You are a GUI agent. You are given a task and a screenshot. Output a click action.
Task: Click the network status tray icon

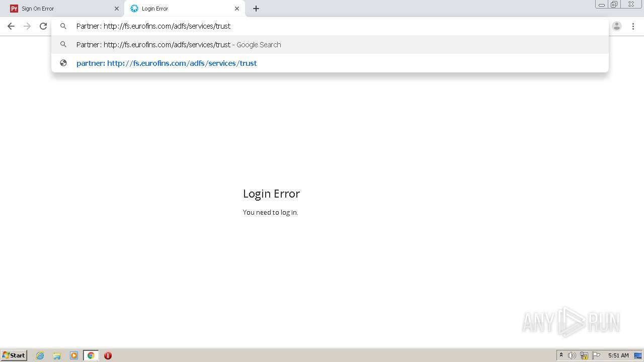point(584,355)
